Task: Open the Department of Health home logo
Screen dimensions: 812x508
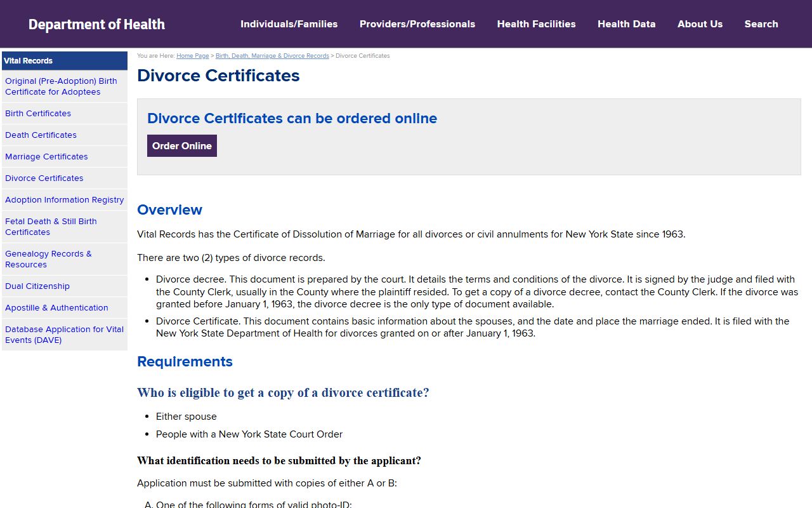Action: point(96,24)
